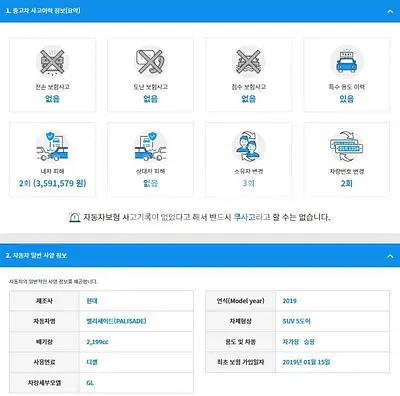Click the section 1 accident history header bar
400x396 pixels.
(x=200, y=11)
